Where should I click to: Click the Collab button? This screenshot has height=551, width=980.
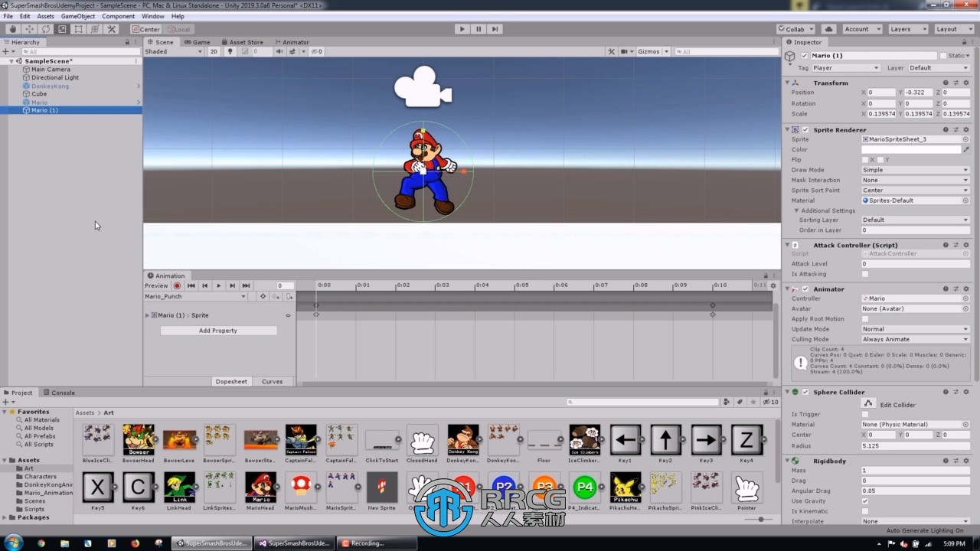coord(795,29)
